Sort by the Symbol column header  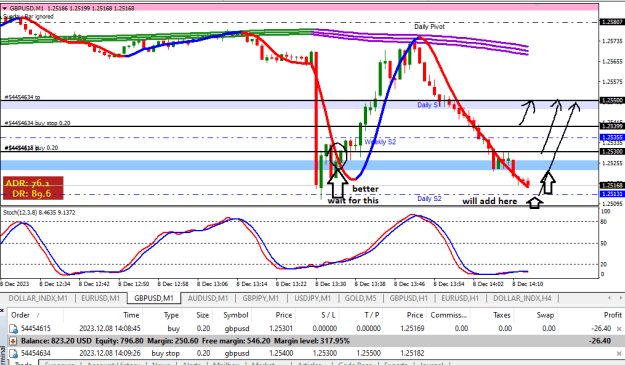pos(236,315)
